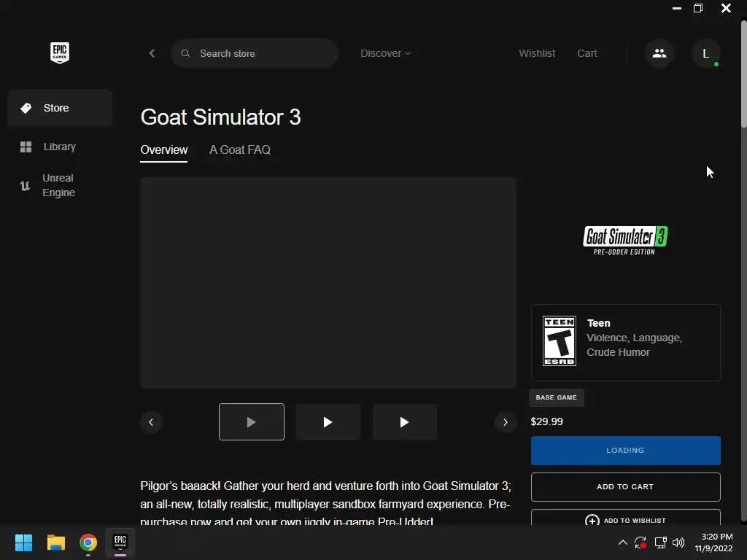Open Unreal Engine in sidebar
Screen dimensions: 747x560
point(60,185)
